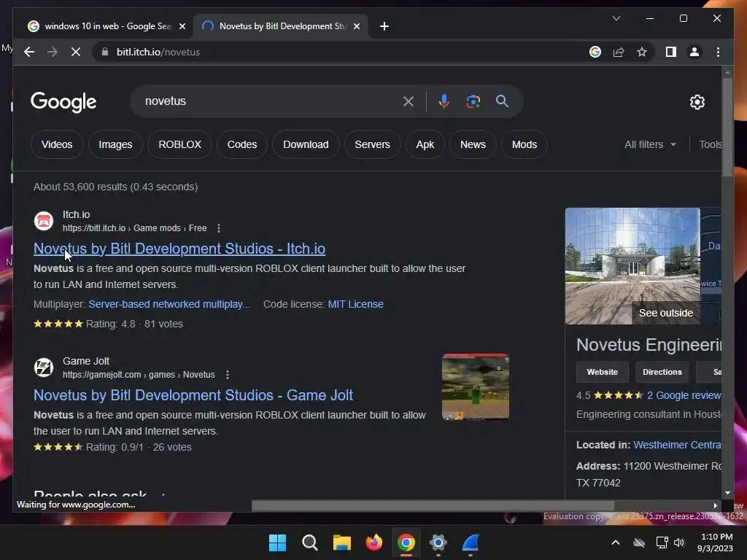The image size is (747, 560).
Task: Filter results by Images
Action: click(115, 144)
